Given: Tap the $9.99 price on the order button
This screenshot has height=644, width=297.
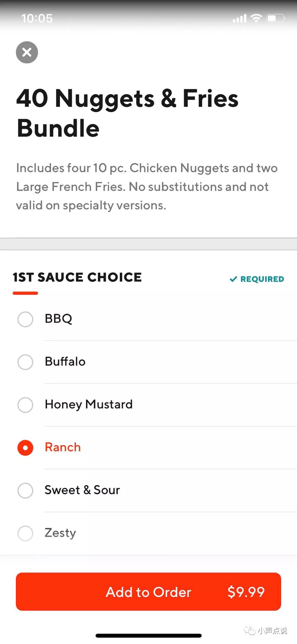Looking at the screenshot, I should click(x=246, y=592).
